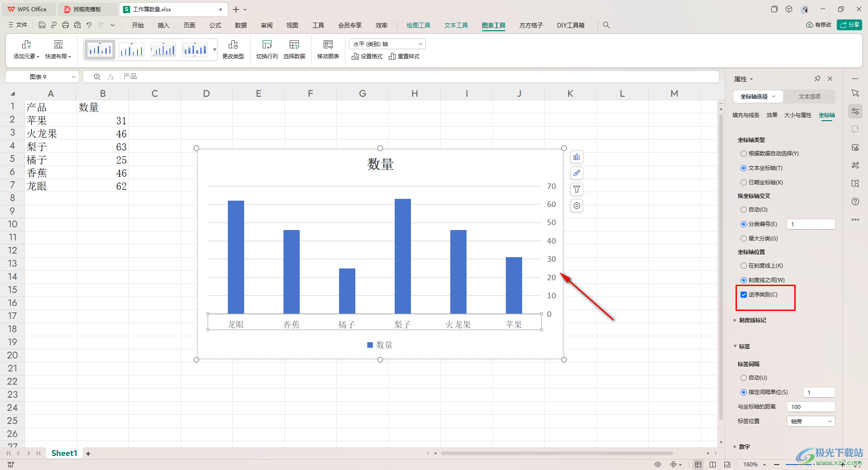Viewport: 868px width, 470px height.
Task: Pin the Properties panel with pin icon
Action: point(817,79)
